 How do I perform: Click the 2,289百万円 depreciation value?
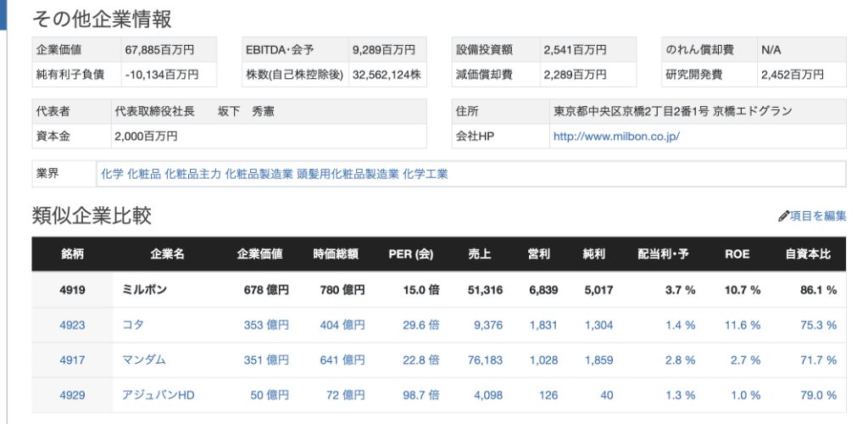(576, 74)
